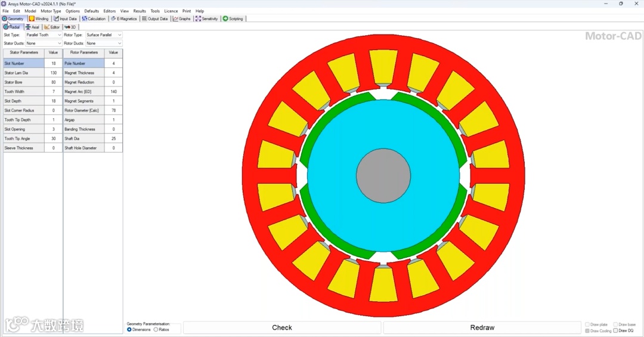644x337 pixels.
Task: Switch to the Axial view sub-tab
Action: click(x=32, y=27)
